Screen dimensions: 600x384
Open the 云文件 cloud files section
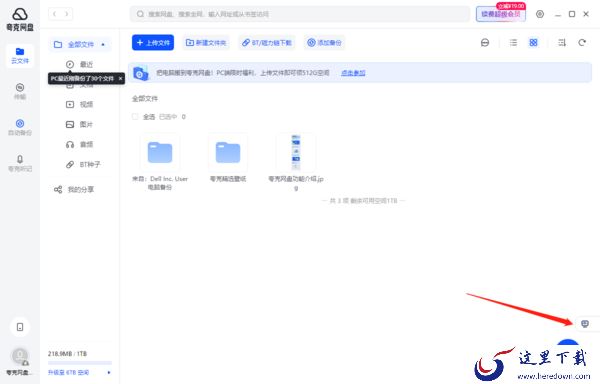click(x=20, y=55)
